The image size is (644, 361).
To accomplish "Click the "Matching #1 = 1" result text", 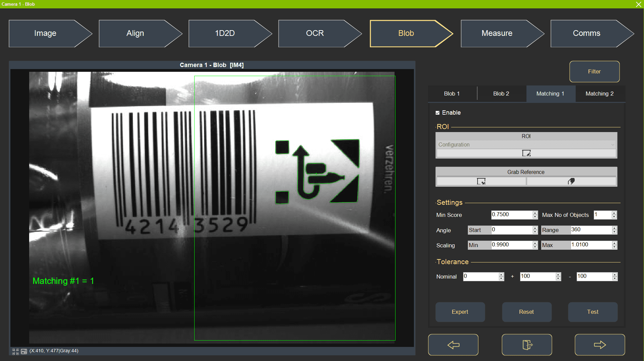I will point(63,281).
